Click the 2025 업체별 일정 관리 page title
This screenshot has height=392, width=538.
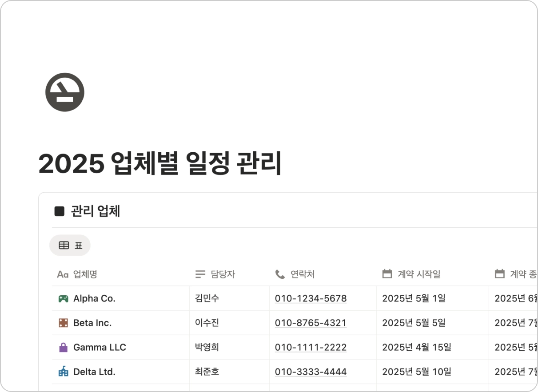pos(160,164)
